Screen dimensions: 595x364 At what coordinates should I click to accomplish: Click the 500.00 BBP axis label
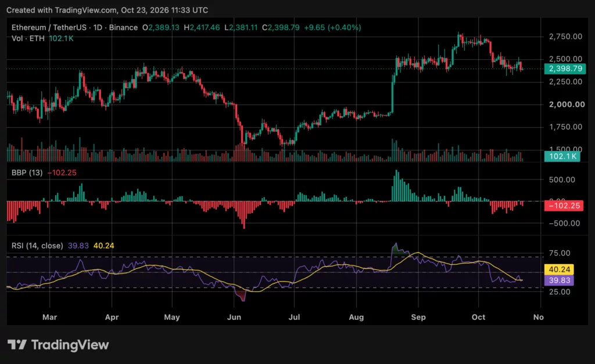562,180
